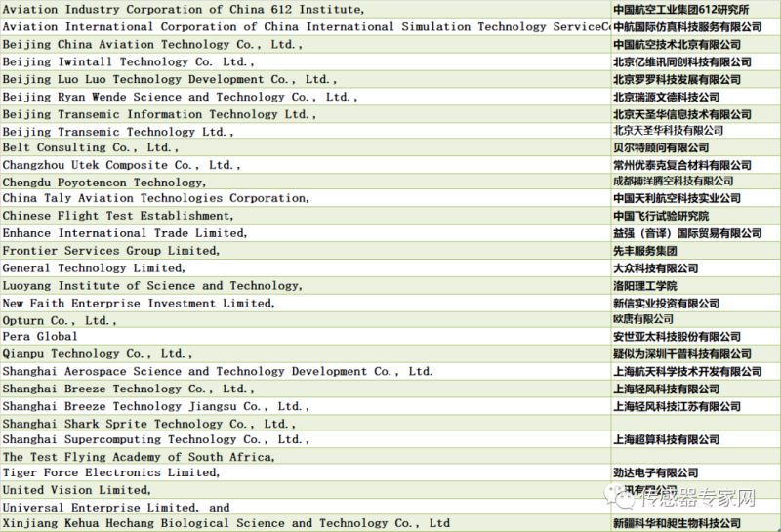Select 'Beijing Transemic Information Technology Ltd.,' cell
Screen dimensions: 781x532
(306, 114)
